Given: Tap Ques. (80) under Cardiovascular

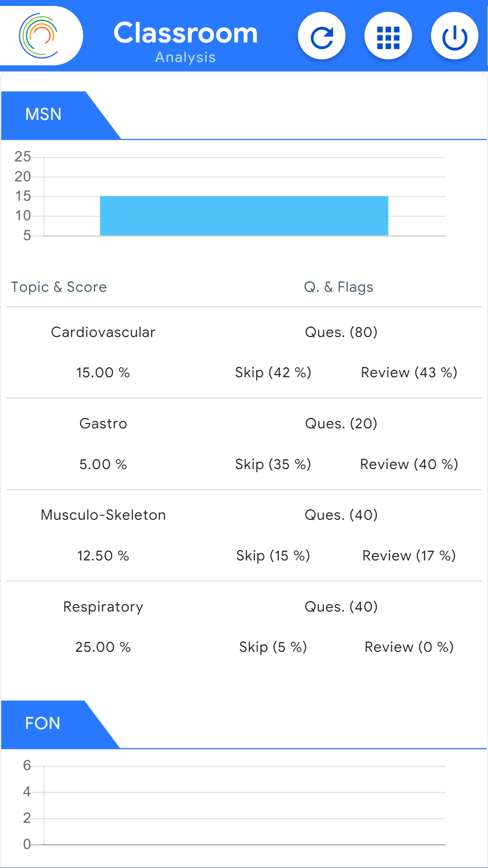Looking at the screenshot, I should tap(341, 332).
